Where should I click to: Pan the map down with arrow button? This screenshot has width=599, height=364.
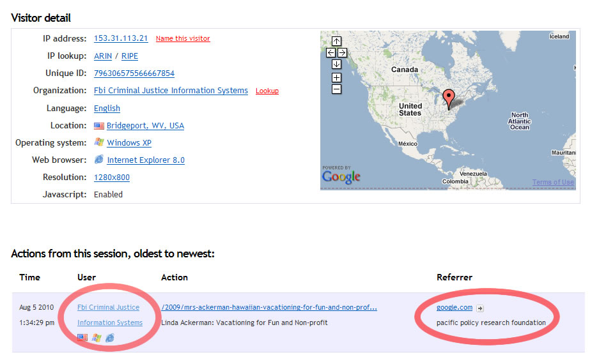[336, 64]
